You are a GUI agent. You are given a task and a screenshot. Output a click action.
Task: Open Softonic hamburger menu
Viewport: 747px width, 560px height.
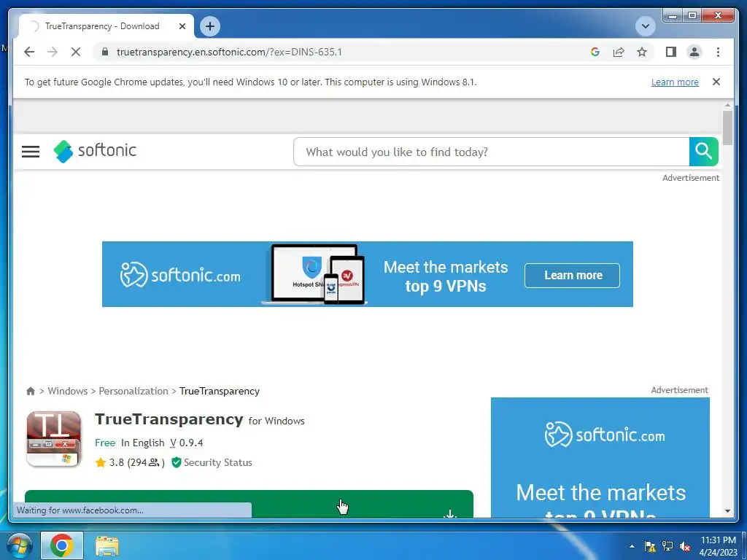[x=31, y=152]
